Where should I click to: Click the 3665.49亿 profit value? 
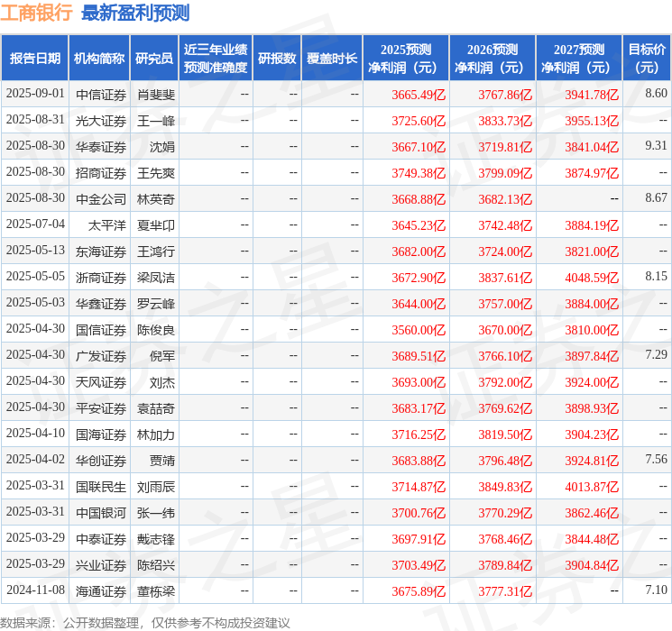[419, 95]
